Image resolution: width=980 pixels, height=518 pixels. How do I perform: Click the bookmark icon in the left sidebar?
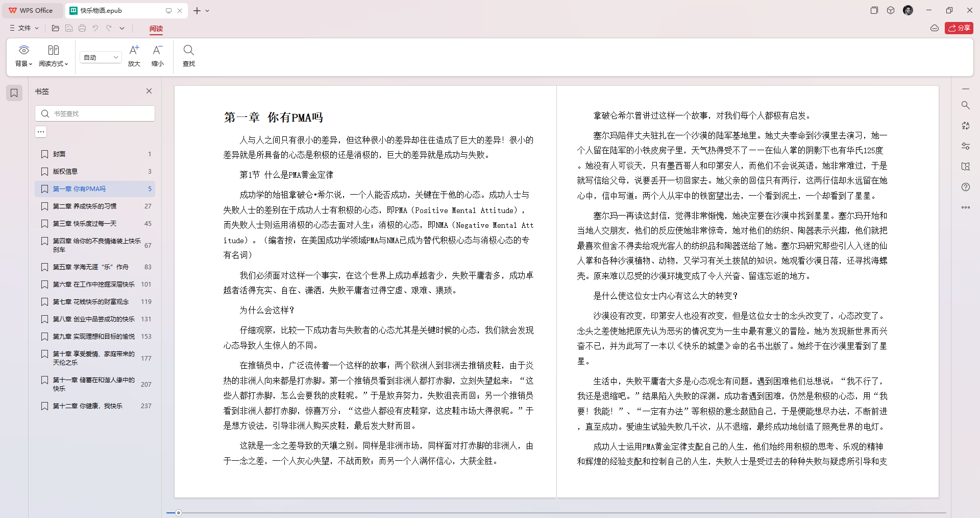click(14, 92)
